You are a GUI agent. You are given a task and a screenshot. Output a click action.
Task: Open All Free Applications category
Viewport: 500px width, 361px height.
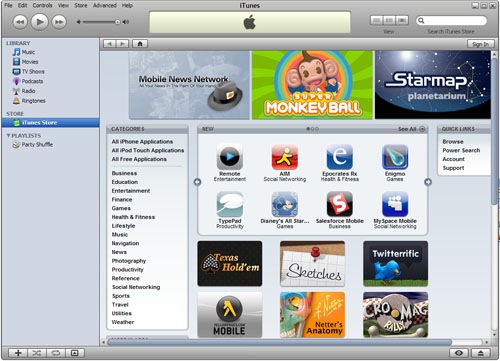click(x=139, y=159)
